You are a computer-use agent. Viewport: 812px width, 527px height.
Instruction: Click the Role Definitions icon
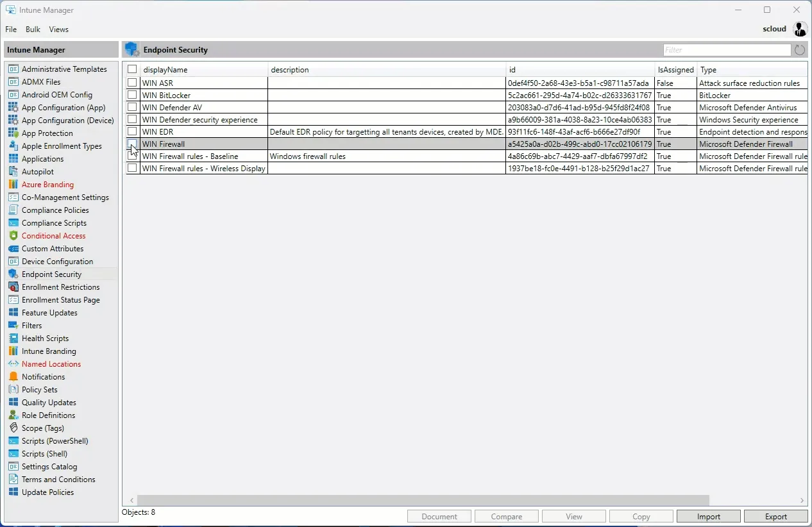[x=13, y=415]
